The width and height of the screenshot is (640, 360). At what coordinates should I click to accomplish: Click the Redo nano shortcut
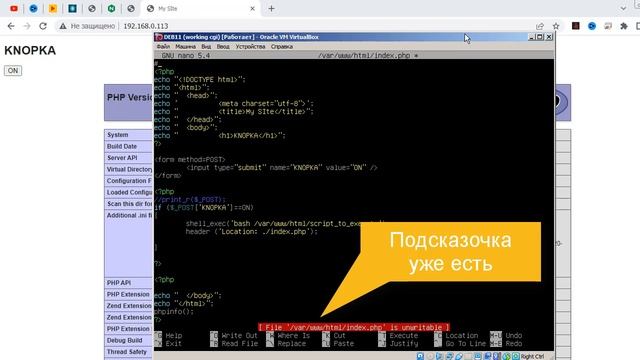506,344
